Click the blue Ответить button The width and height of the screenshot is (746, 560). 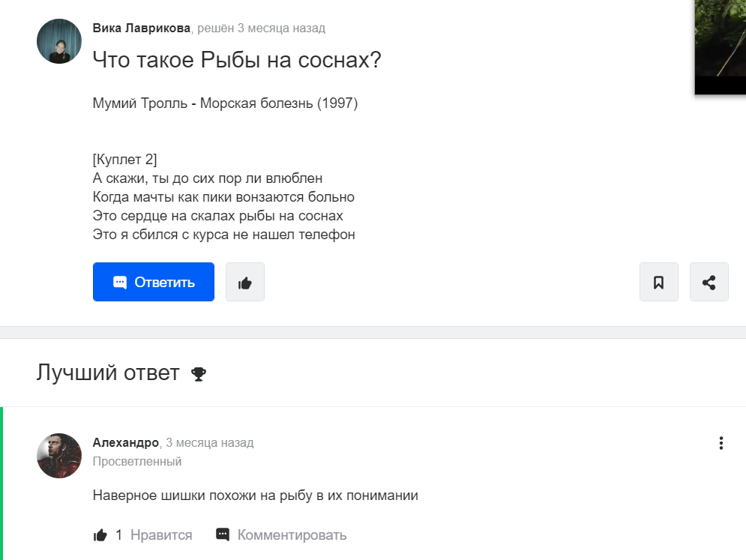[153, 282]
